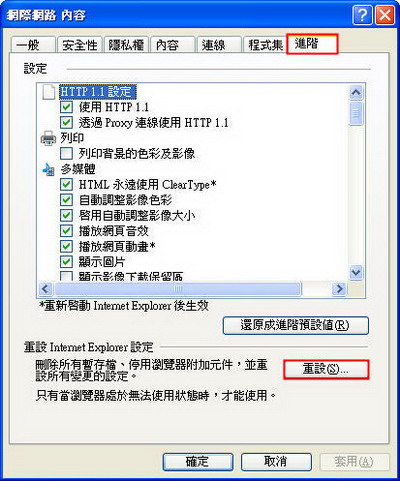Click the horizontal scroll left arrow
This screenshot has width=400, height=481.
tap(46, 289)
